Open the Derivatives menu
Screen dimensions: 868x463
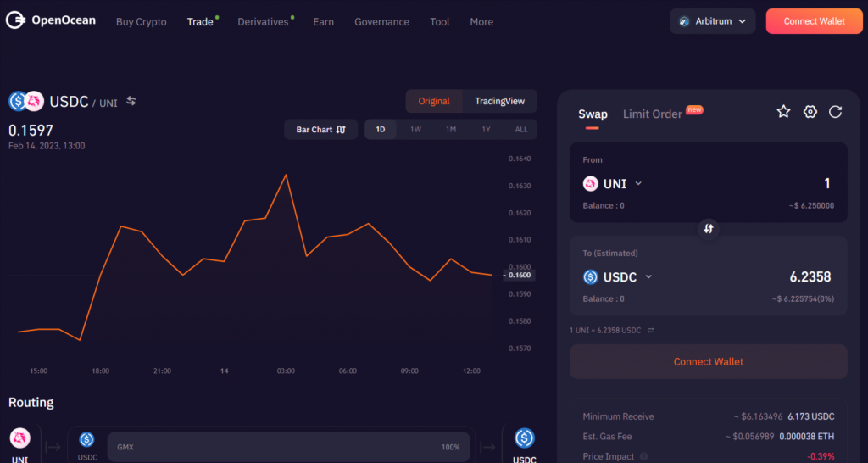coord(263,21)
